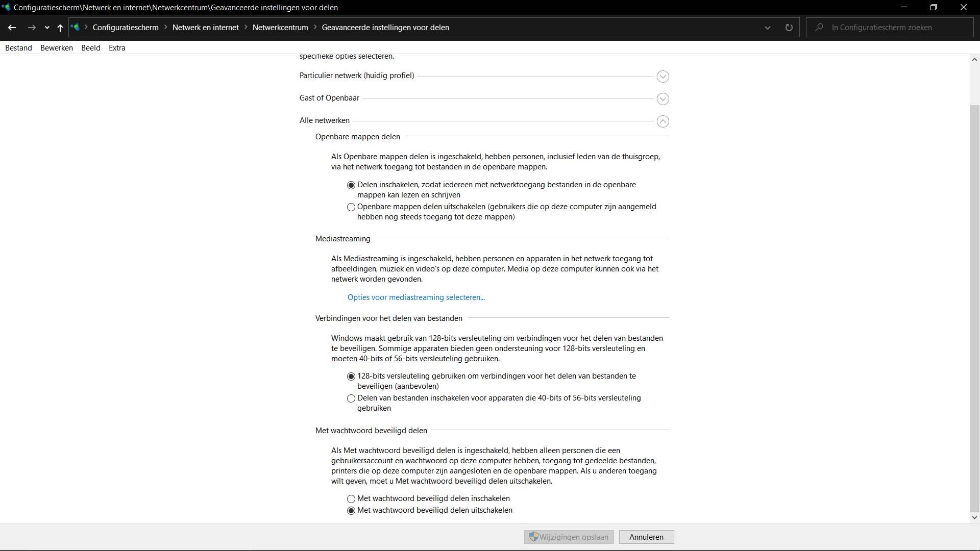This screenshot has width=980, height=551.
Task: Click the network icon in address bar
Action: point(76,28)
